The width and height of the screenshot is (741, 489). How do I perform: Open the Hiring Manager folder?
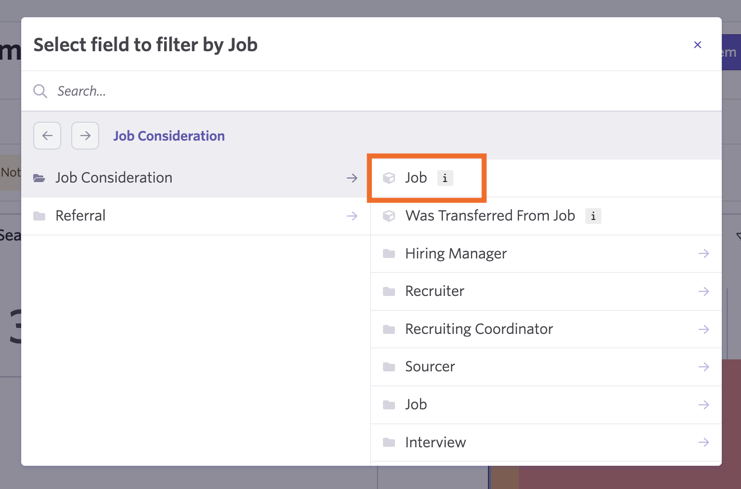546,254
